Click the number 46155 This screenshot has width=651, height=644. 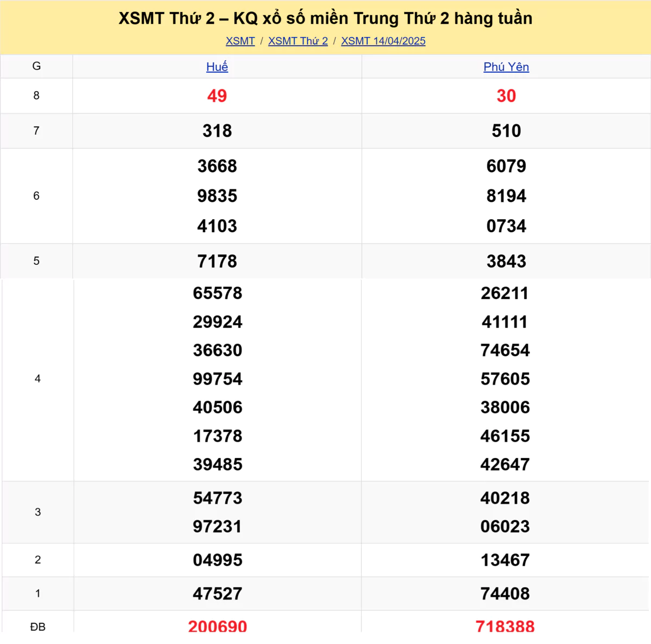505,436
